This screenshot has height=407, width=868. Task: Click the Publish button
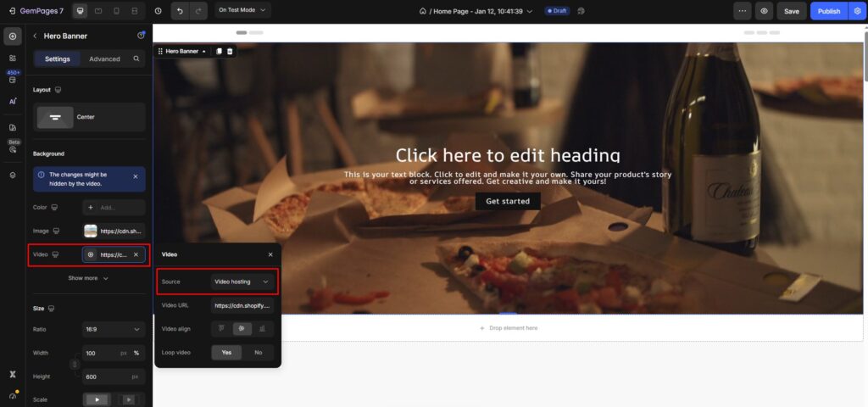[x=829, y=11]
